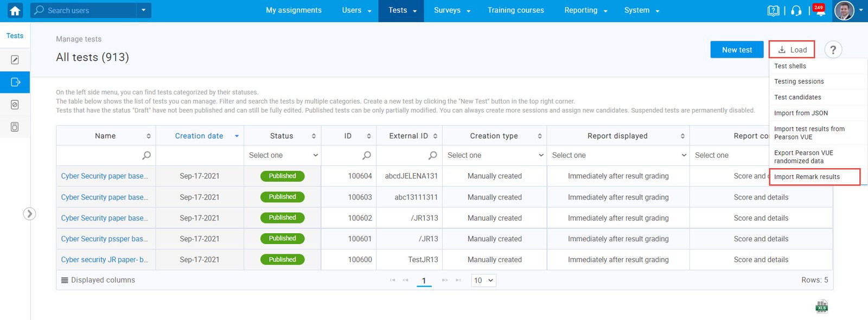Open the Tests menu in navigation
Viewport: 868px width, 320px height.
click(x=402, y=10)
